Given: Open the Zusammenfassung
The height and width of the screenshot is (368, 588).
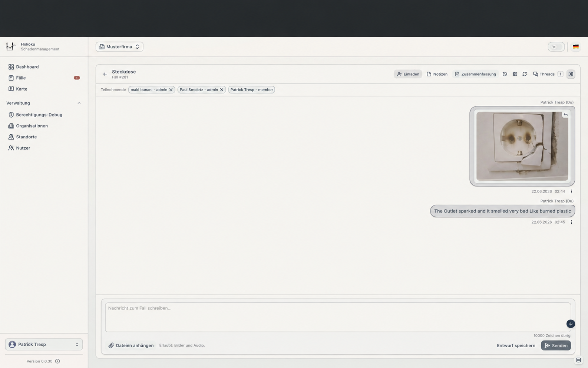Looking at the screenshot, I should pyautogui.click(x=475, y=74).
